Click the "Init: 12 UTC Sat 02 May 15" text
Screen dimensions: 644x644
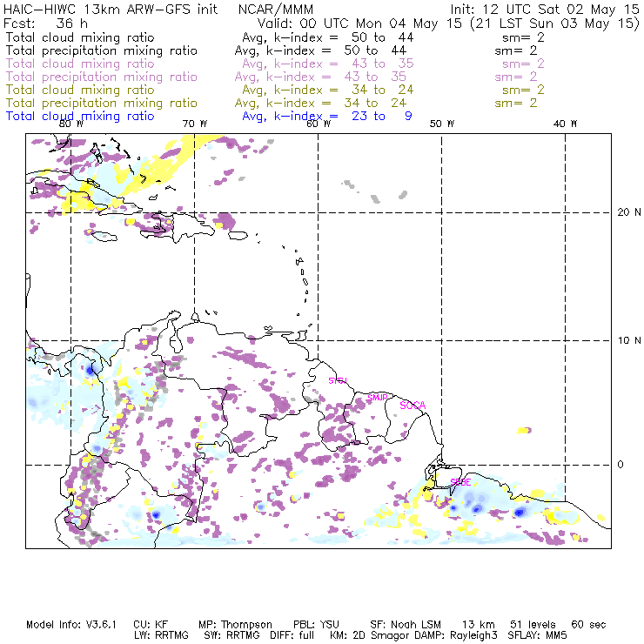point(545,9)
